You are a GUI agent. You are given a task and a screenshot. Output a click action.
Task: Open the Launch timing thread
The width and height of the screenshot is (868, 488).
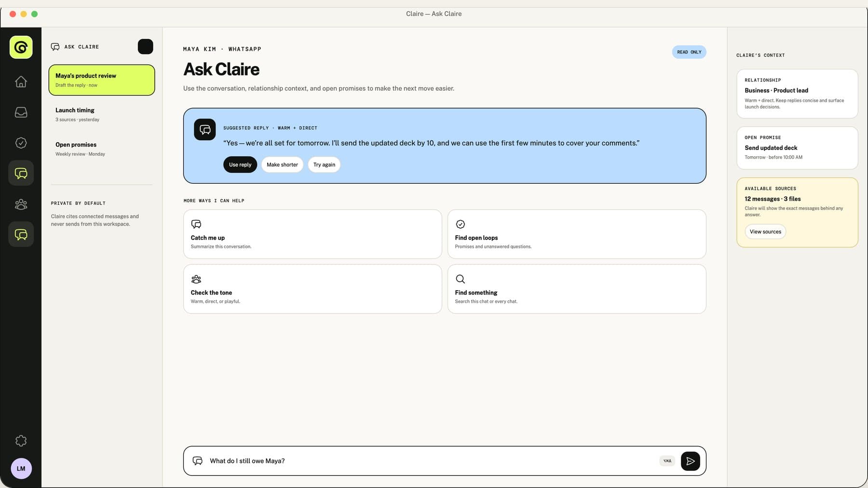(102, 114)
